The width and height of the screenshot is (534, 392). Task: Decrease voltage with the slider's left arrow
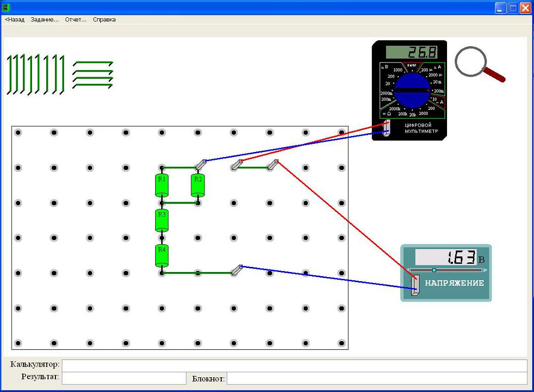(x=408, y=270)
